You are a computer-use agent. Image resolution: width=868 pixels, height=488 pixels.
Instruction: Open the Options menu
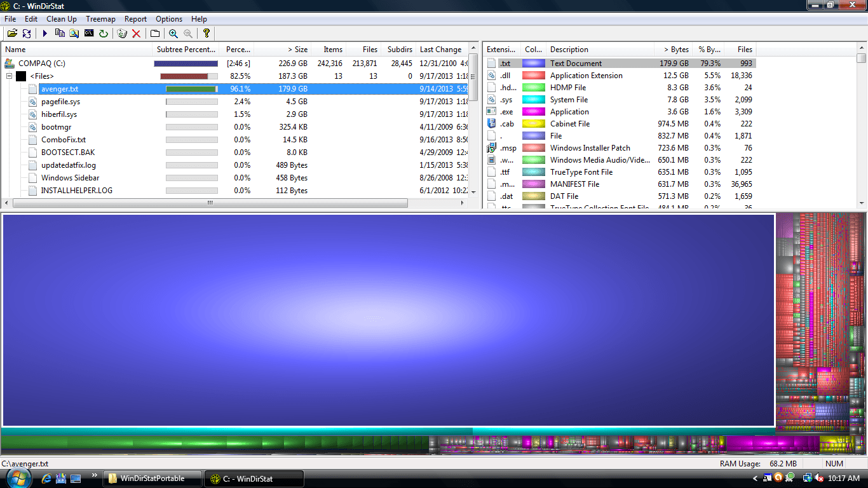point(168,18)
